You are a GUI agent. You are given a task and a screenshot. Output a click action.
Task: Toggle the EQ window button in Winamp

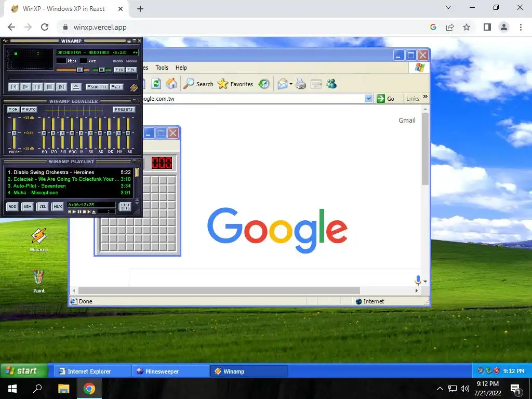click(x=119, y=70)
